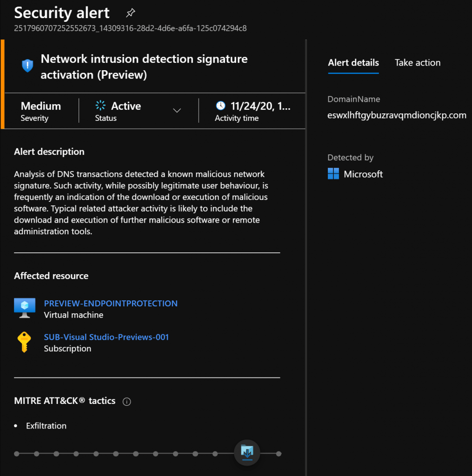The width and height of the screenshot is (472, 476).
Task: Click the Active status spinner icon
Action: pyautogui.click(x=100, y=106)
